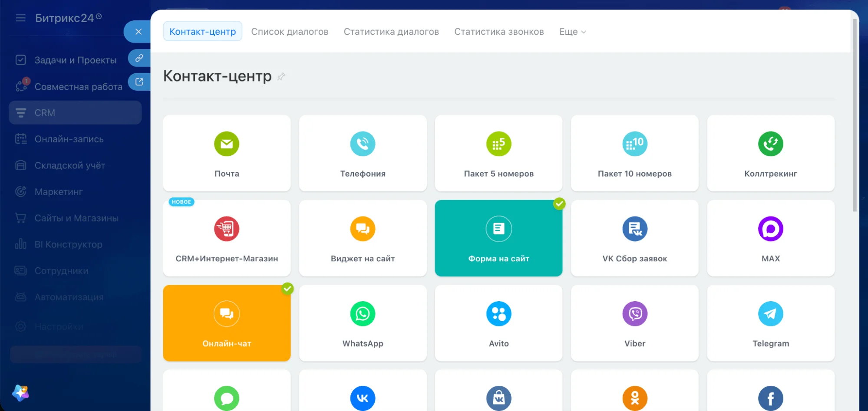
Task: Open the slider in a new window
Action: point(139,82)
